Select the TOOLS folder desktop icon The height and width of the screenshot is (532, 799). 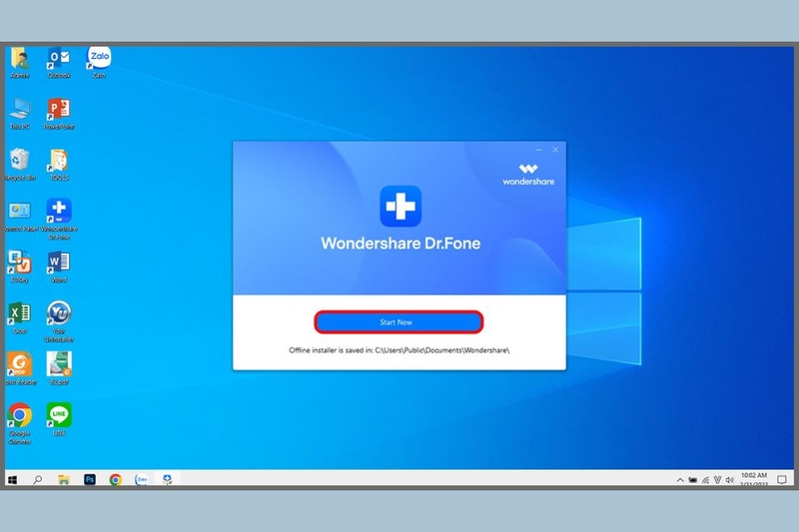click(59, 165)
